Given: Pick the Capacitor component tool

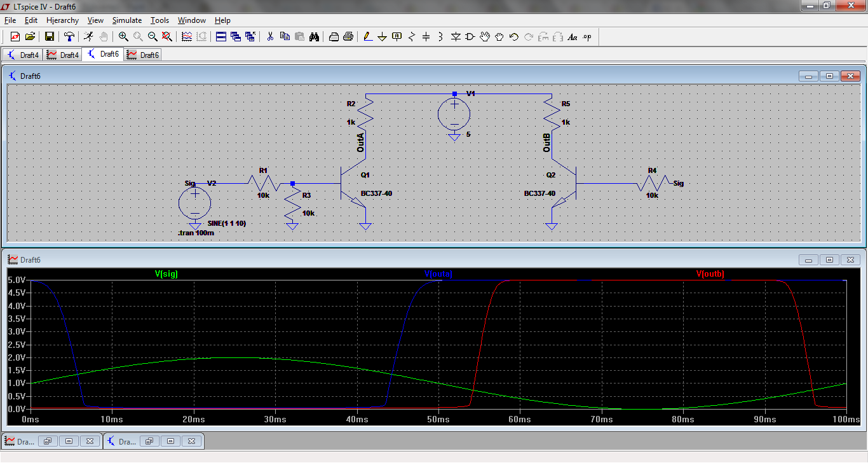Looking at the screenshot, I should [426, 37].
